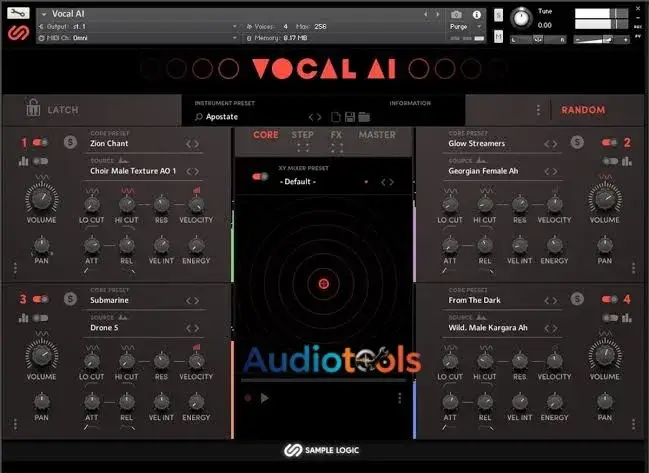Toggle the switch beside core 3 bar chart icon
Viewport: 649px width, 473px height.
click(x=40, y=318)
